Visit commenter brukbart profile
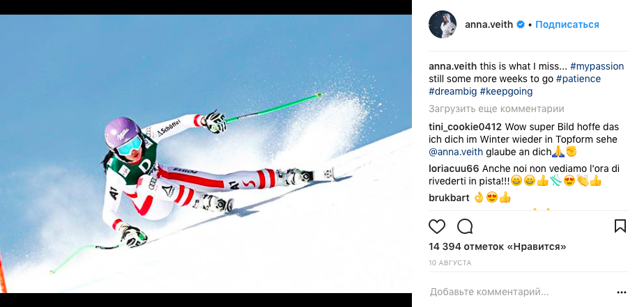 click(x=449, y=198)
